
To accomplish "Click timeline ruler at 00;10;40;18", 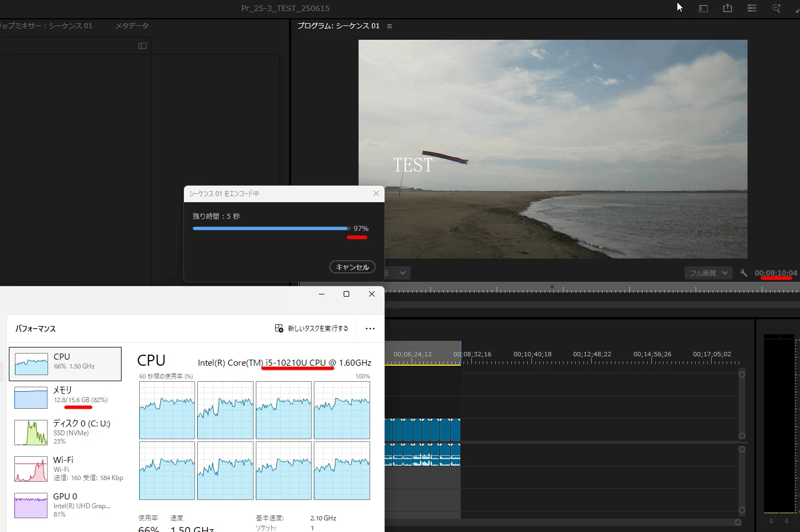I will point(532,354).
